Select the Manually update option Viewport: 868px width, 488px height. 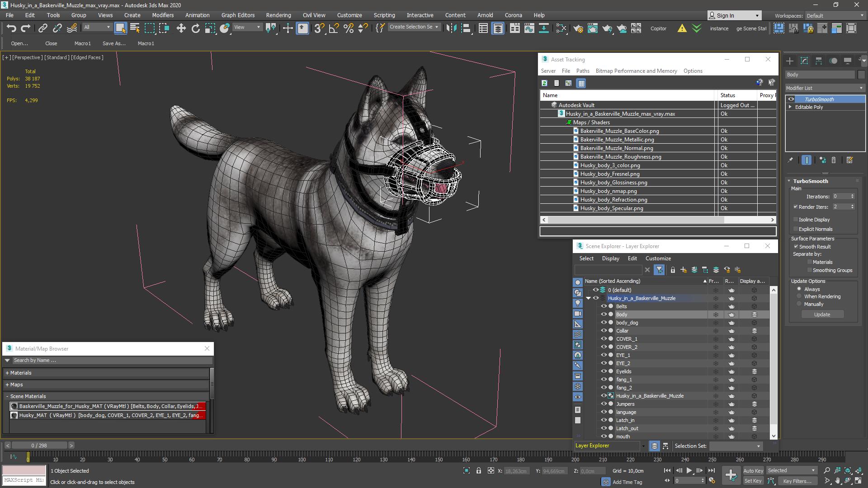(799, 304)
